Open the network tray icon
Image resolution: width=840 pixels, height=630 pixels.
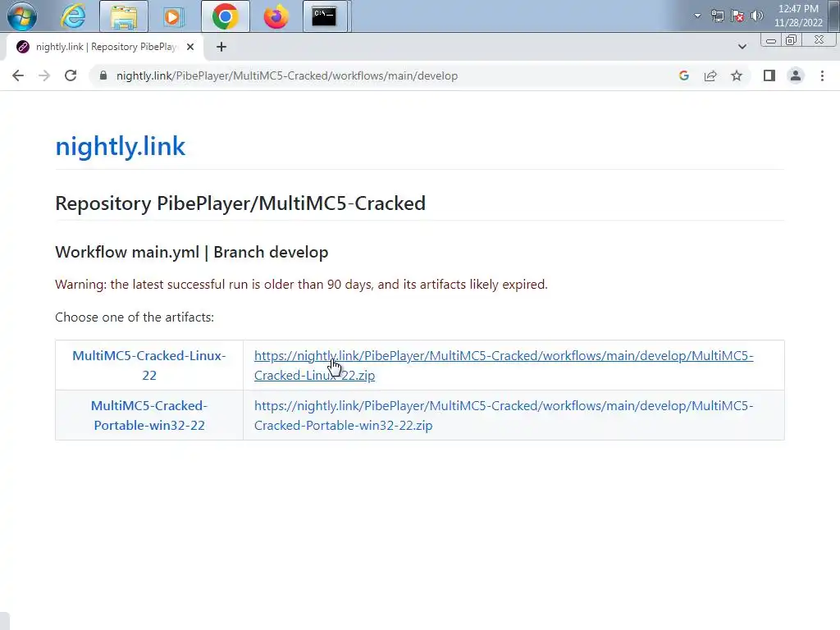coord(717,16)
